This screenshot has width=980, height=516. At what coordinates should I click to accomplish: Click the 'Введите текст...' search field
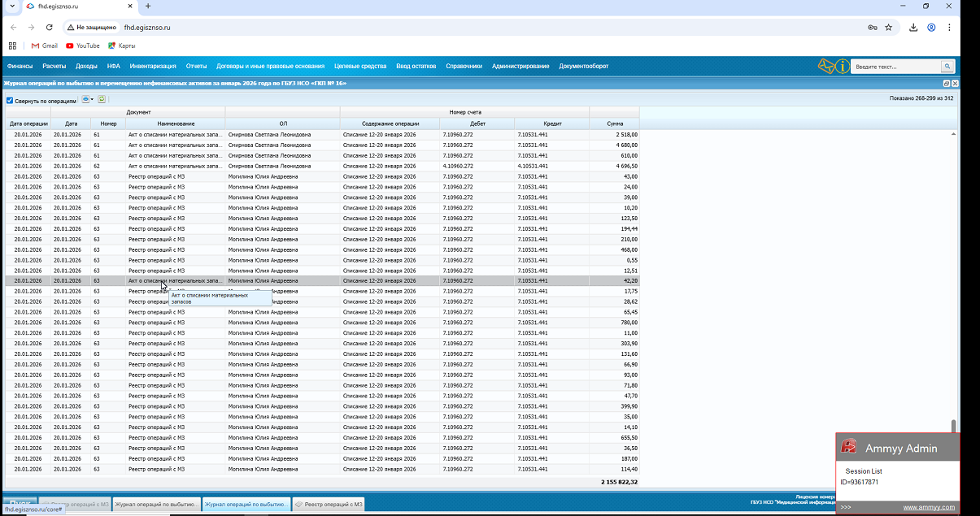coord(896,67)
